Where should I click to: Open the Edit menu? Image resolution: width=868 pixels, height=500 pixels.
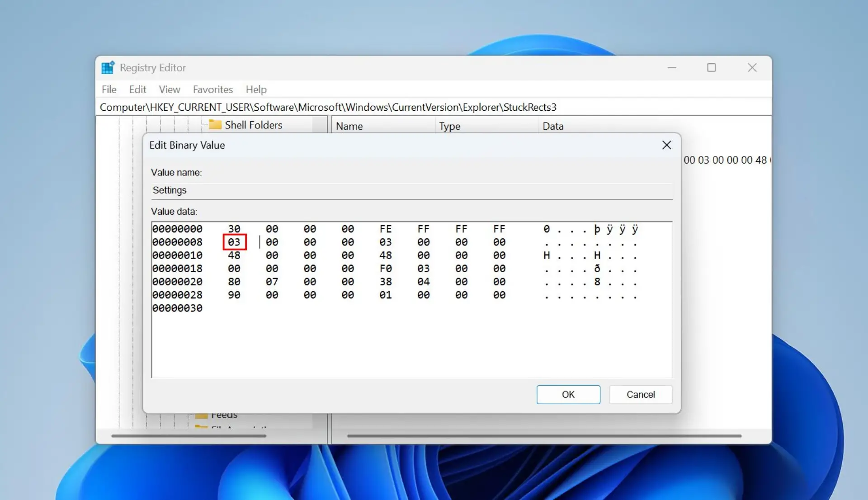click(137, 90)
